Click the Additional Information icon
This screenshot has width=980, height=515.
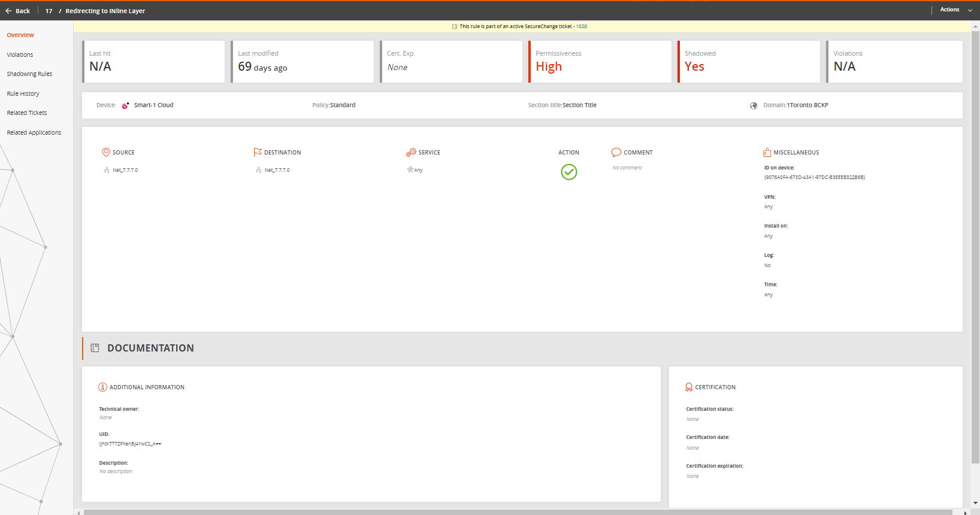click(102, 387)
